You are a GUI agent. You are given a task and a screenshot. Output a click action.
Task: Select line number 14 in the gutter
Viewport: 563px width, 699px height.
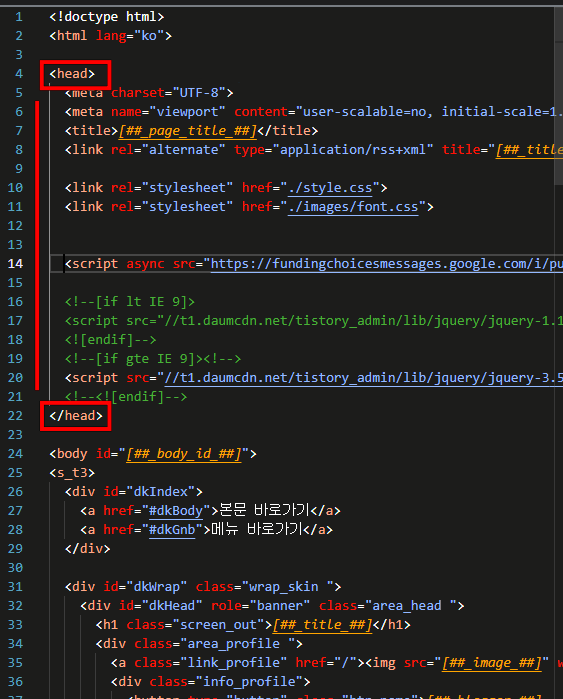tap(15, 264)
